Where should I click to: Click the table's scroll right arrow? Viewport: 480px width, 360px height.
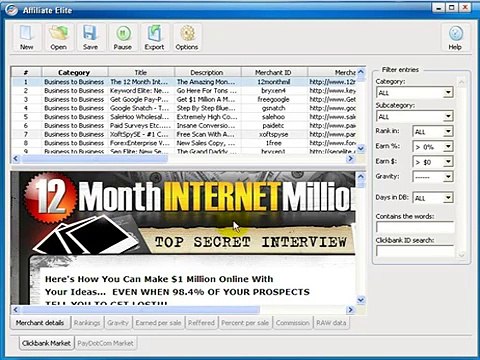[350, 159]
